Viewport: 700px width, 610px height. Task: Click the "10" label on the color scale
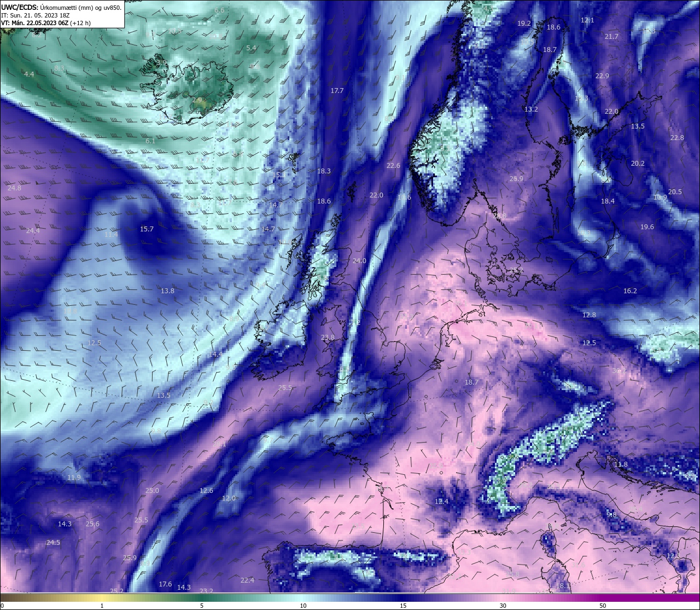[302, 606]
